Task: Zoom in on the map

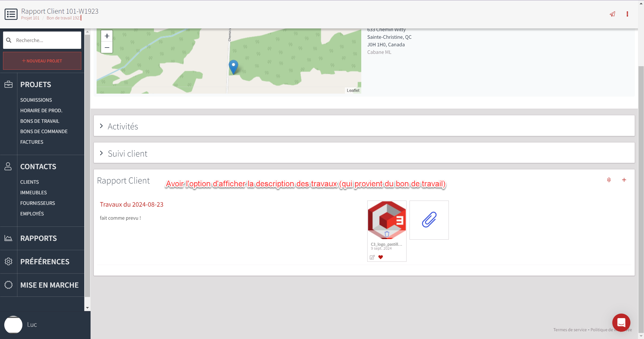Action: (107, 36)
